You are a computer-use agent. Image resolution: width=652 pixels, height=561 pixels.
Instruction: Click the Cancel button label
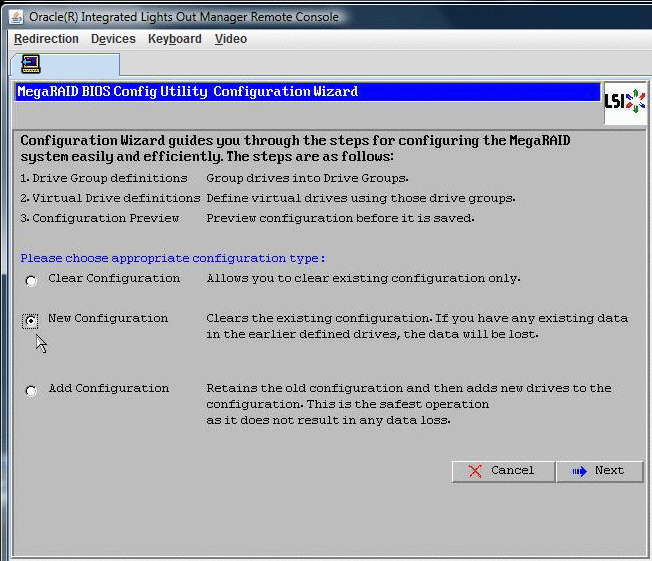[x=512, y=470]
